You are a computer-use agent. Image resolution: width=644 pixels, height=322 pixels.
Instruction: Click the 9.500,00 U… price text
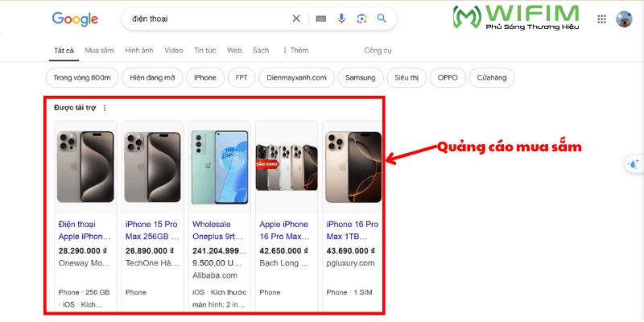[x=217, y=263]
